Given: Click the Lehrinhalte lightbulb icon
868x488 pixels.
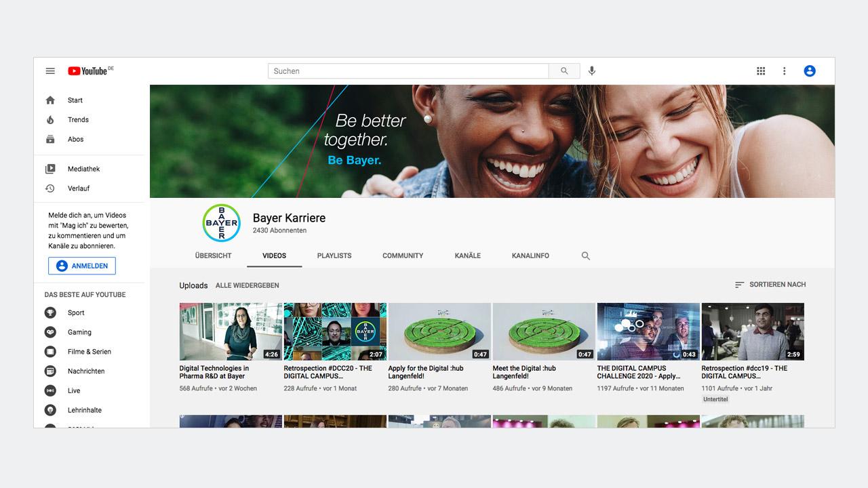Looking at the screenshot, I should [50, 410].
